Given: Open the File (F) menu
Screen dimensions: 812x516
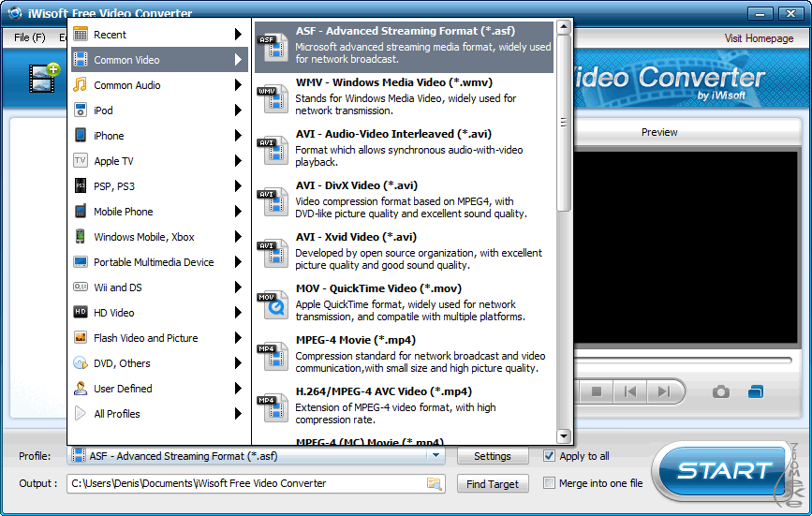Looking at the screenshot, I should pos(30,37).
